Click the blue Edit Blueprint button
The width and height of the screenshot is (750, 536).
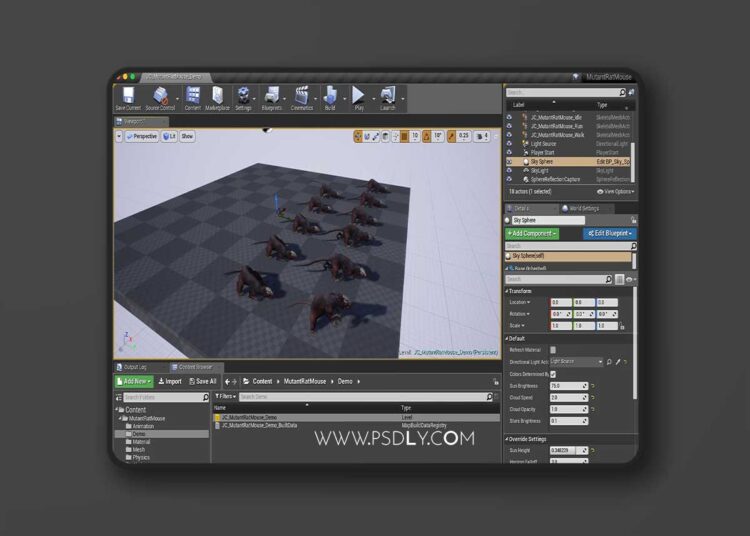[x=609, y=234]
